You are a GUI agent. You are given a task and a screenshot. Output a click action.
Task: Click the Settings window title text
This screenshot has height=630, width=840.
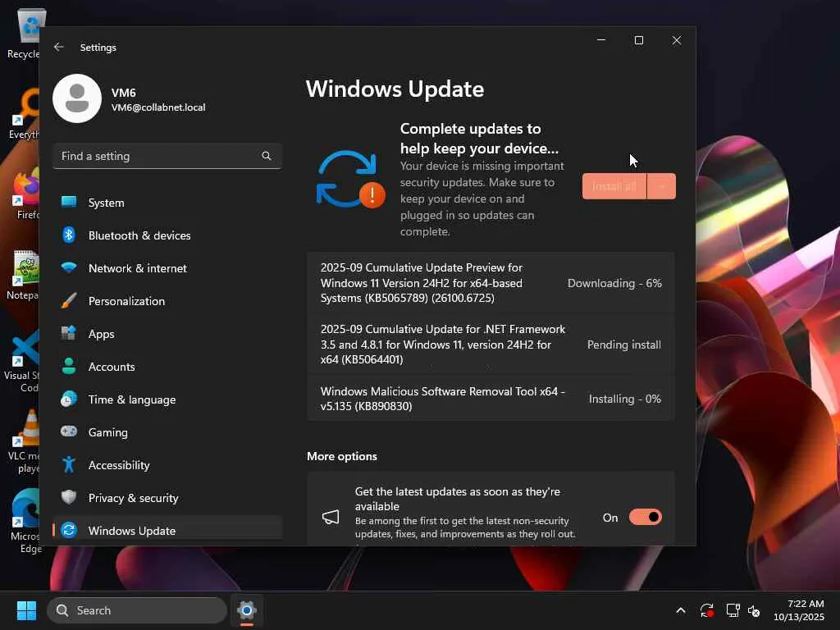tap(98, 47)
